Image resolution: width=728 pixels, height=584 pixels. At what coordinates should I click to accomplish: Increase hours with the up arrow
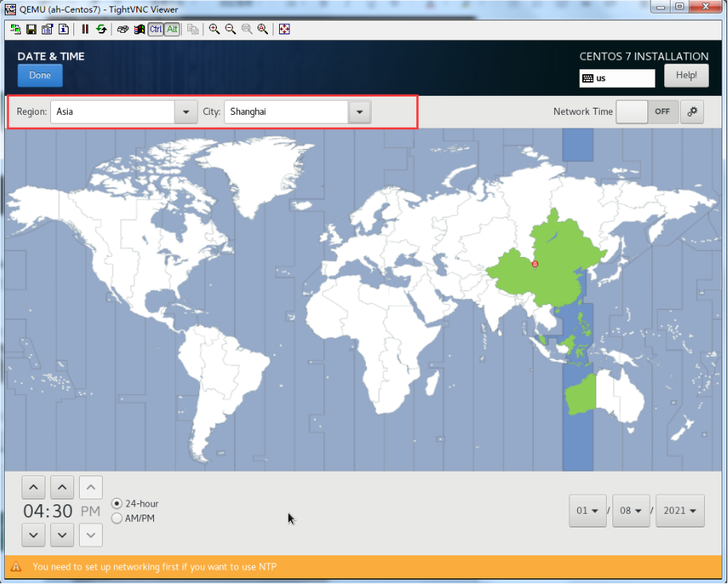[x=33, y=487]
